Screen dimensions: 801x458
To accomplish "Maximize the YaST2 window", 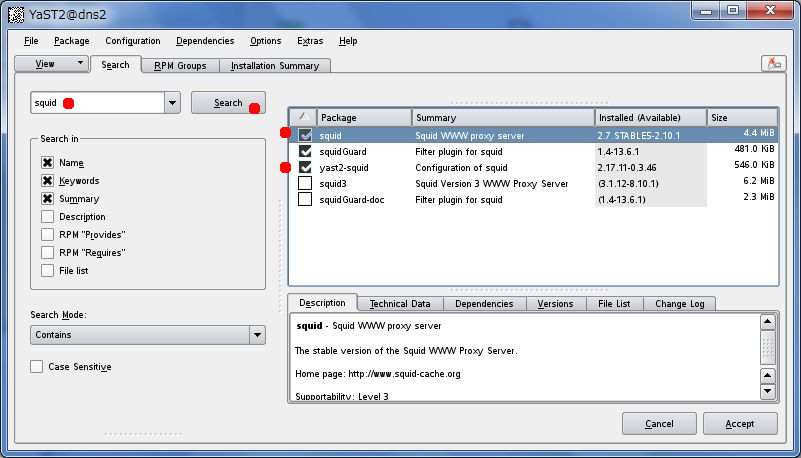I will click(733, 11).
